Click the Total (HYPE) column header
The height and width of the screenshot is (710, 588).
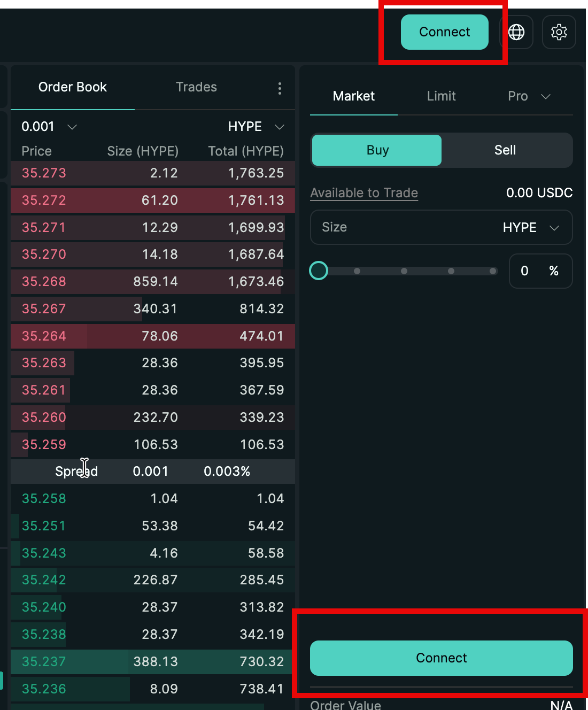246,151
